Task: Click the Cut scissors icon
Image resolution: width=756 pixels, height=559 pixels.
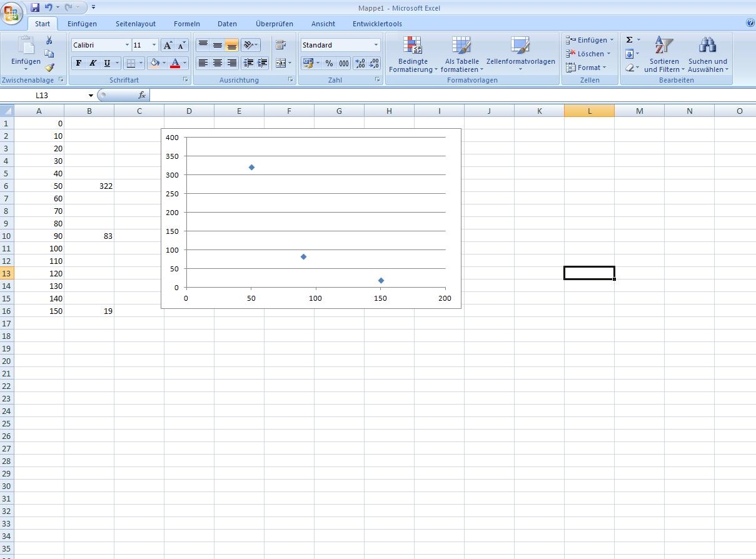Action: (49, 40)
